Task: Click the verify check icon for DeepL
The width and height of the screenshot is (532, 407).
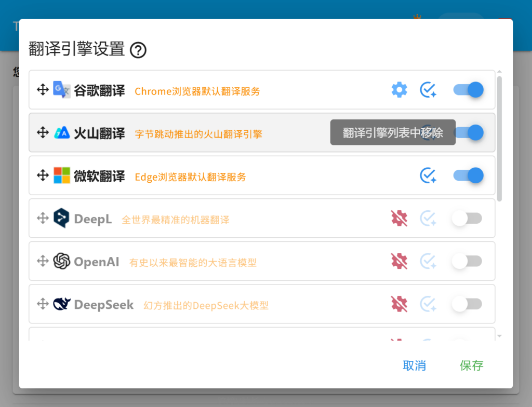Action: 428,218
